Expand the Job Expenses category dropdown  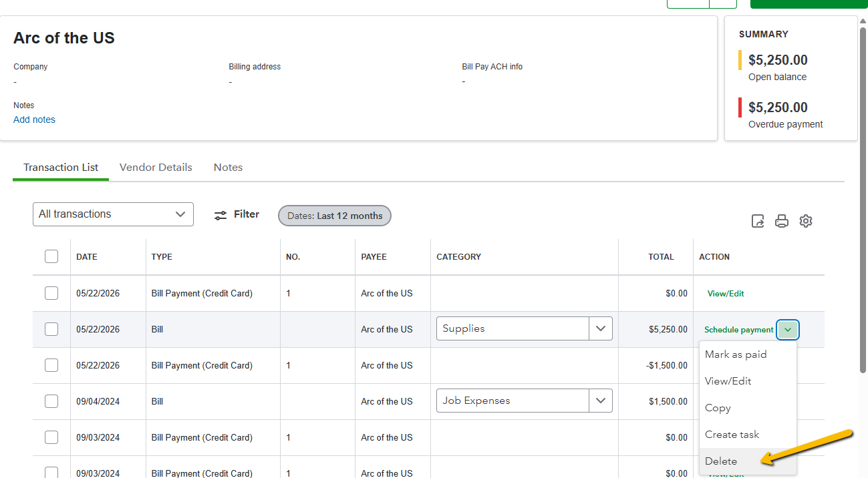600,401
